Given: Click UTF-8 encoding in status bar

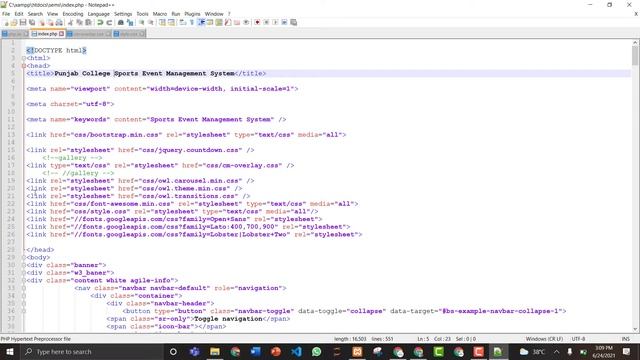Looking at the screenshot, I should (x=578, y=339).
